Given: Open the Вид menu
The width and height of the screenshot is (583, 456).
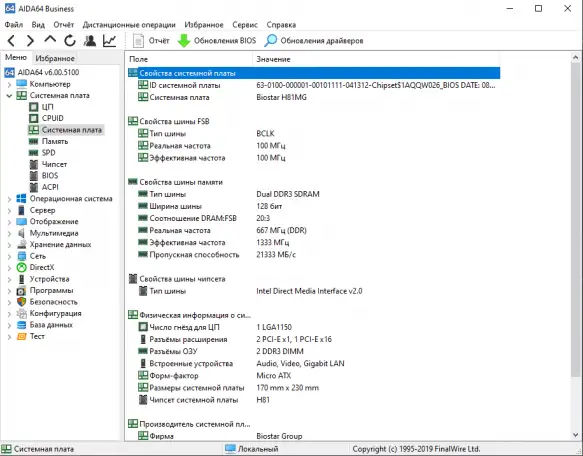Looking at the screenshot, I should click(x=38, y=25).
